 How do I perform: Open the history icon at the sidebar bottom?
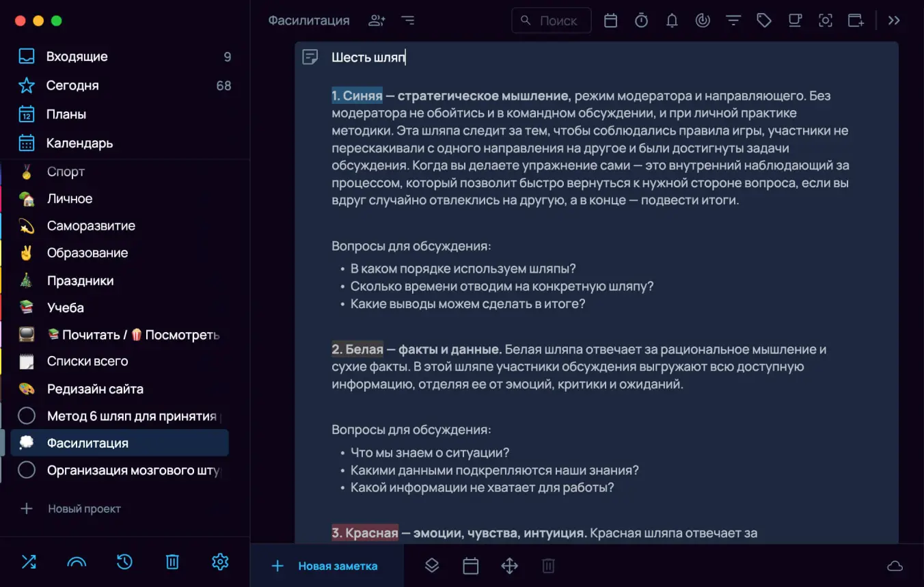click(124, 561)
